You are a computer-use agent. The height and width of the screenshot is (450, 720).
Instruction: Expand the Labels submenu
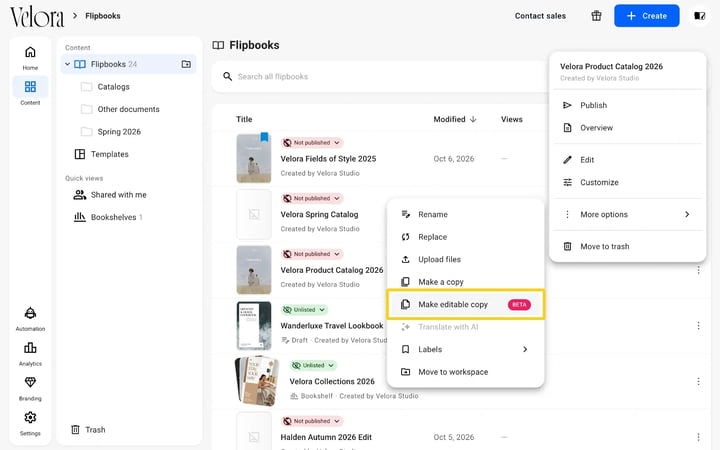pos(466,349)
